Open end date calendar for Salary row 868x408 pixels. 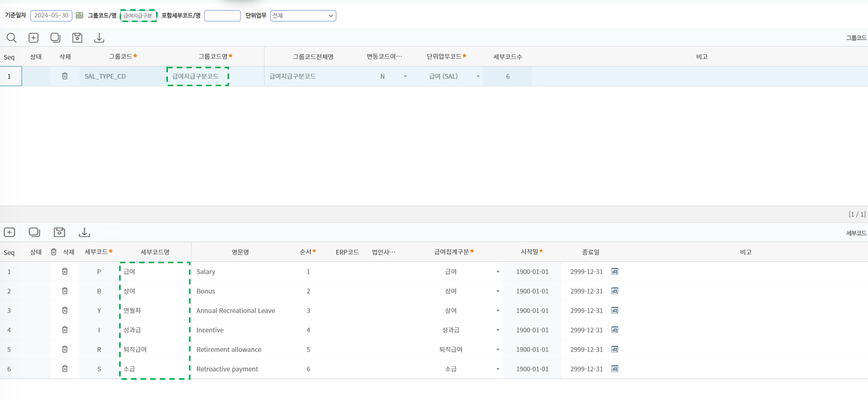[615, 271]
